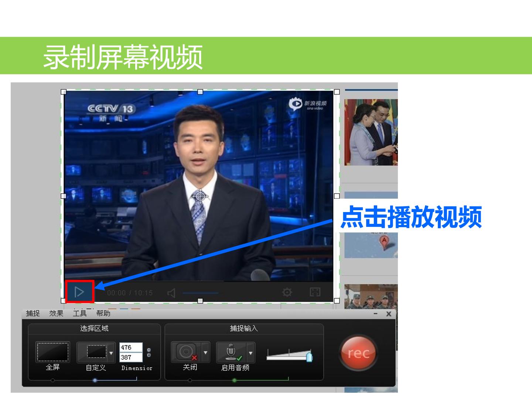This screenshot has height=399, width=532.
Task: Enter fullscreen using the video player icon
Action: (x=315, y=292)
